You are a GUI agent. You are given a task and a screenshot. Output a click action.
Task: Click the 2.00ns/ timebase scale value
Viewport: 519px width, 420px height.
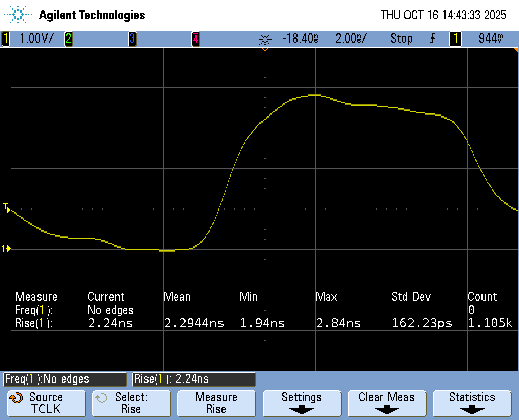tap(351, 39)
